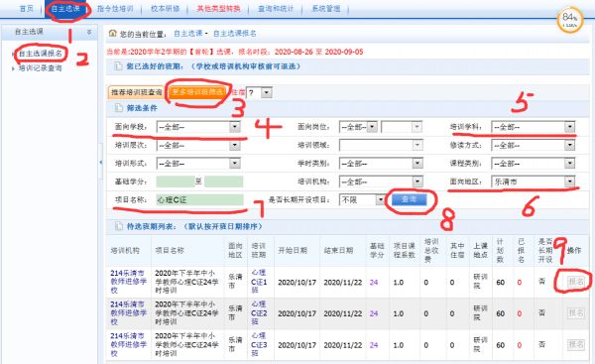The height and width of the screenshot is (364, 595).
Task: Open the 学时类别 dropdown
Action: pos(381,164)
